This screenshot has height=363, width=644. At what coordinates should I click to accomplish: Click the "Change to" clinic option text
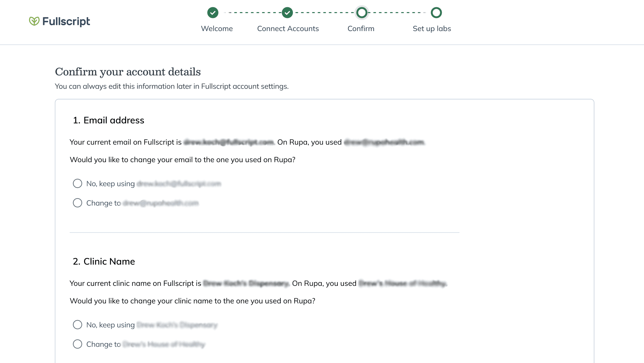pyautogui.click(x=103, y=344)
